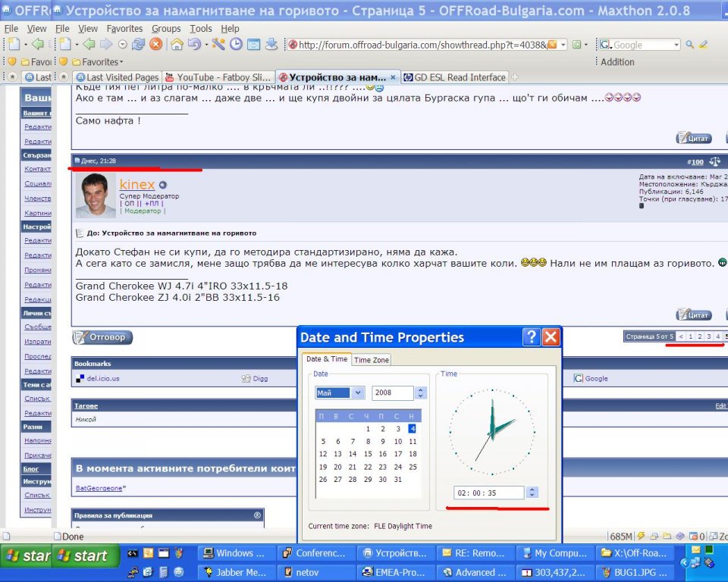Click the green Go button beside address bar
Viewport: 728px width, 582px height.
point(576,45)
